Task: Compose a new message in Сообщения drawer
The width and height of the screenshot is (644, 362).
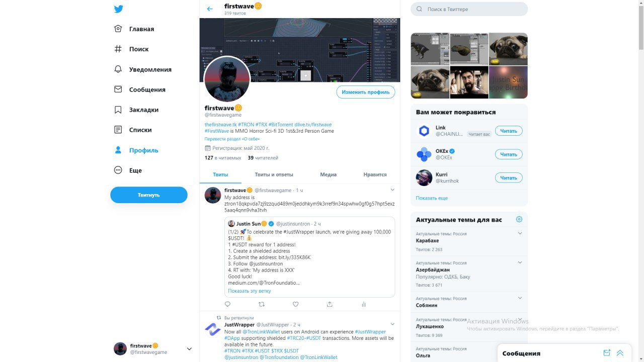Action: click(607, 353)
